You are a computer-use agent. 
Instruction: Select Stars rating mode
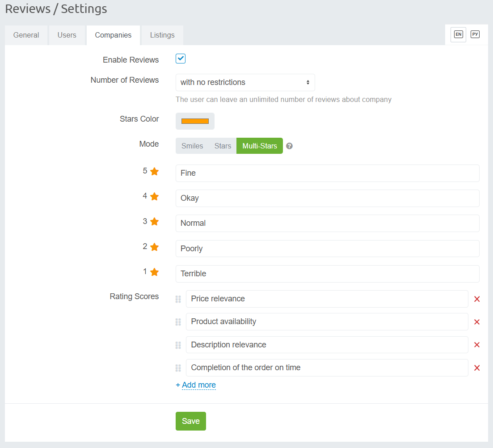point(223,146)
